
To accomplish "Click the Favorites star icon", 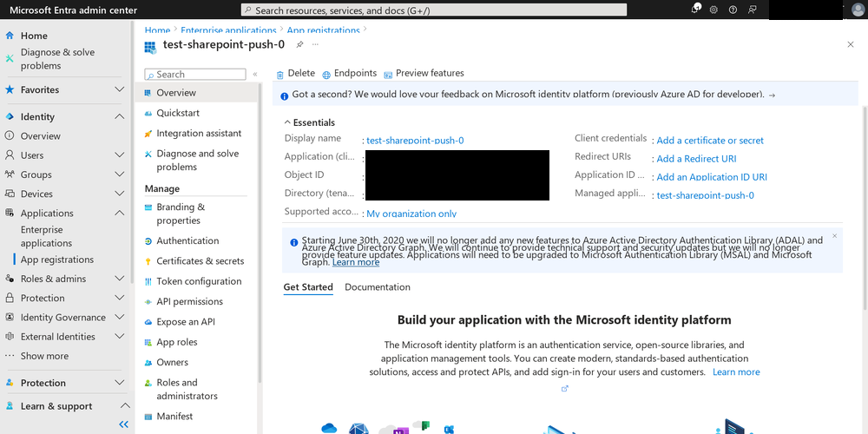I will [x=10, y=89].
